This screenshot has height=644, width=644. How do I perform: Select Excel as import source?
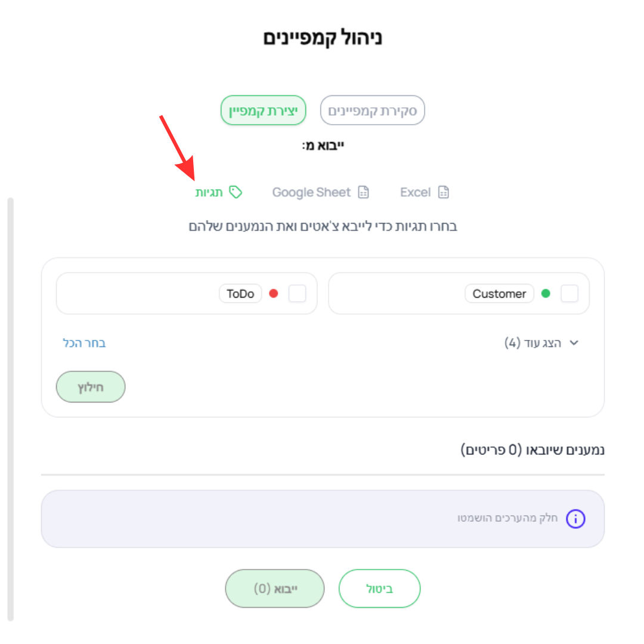pyautogui.click(x=425, y=192)
